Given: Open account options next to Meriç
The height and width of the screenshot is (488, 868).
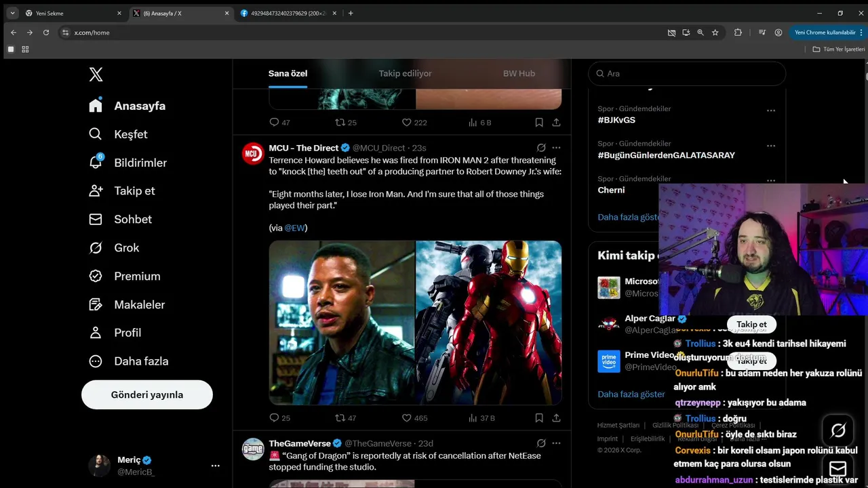Looking at the screenshot, I should 215,466.
